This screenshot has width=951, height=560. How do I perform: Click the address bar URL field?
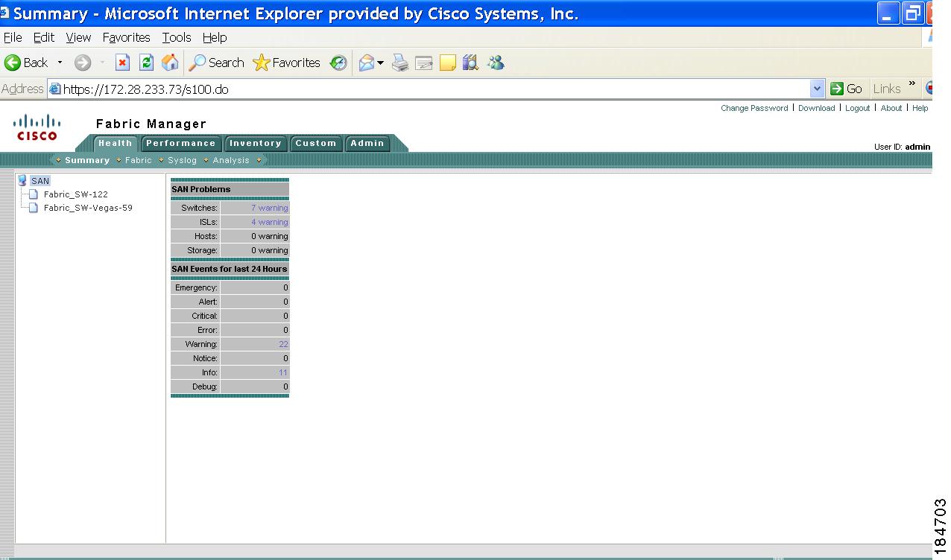point(429,89)
